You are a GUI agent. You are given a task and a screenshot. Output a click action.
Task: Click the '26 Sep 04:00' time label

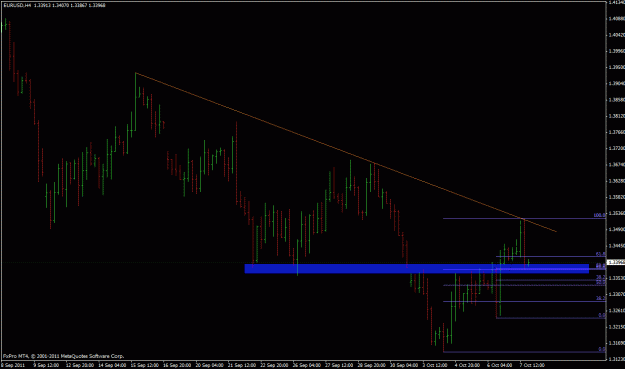307,365
